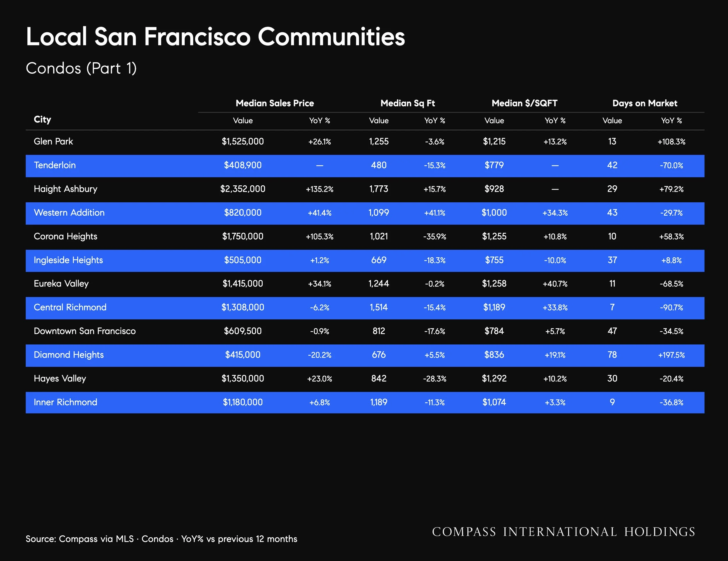Click the 'Condos (Part 1)' subtitle
The width and height of the screenshot is (728, 561).
81,68
